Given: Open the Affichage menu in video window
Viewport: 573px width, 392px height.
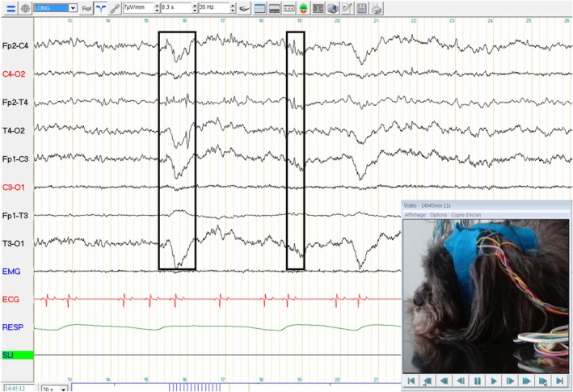Looking at the screenshot, I should tap(415, 215).
